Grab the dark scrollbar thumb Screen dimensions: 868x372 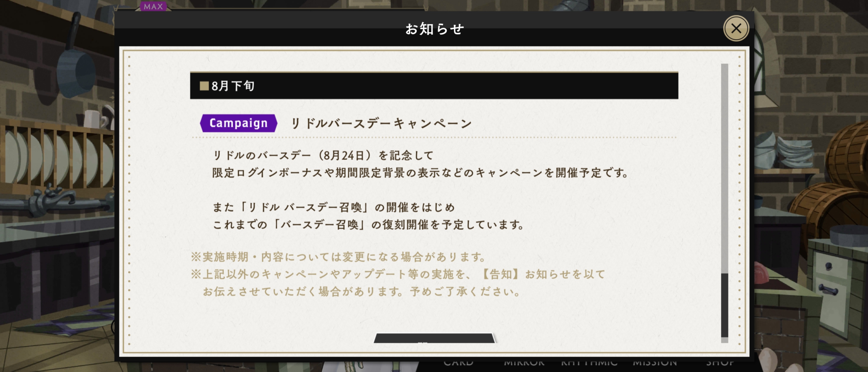[724, 305]
